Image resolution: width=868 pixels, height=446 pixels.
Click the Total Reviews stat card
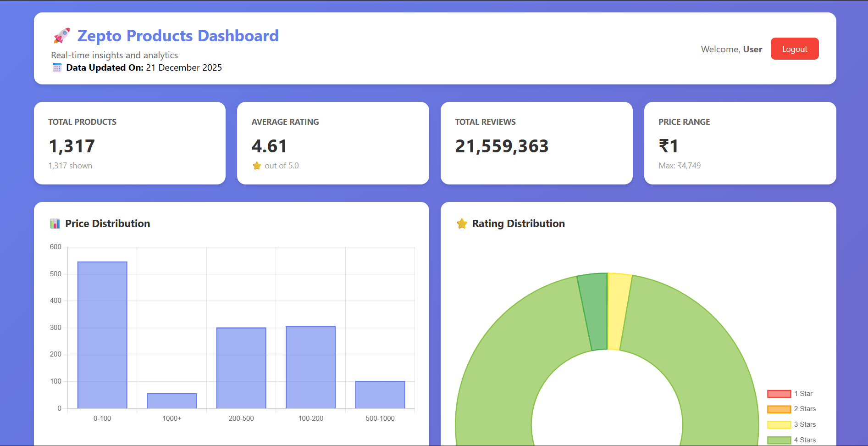536,143
